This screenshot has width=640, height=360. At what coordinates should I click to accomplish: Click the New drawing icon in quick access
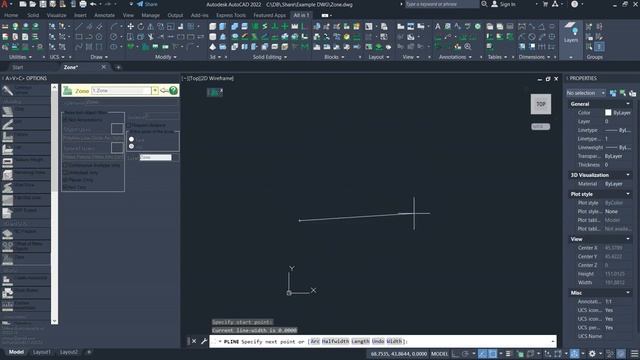coord(23,4)
